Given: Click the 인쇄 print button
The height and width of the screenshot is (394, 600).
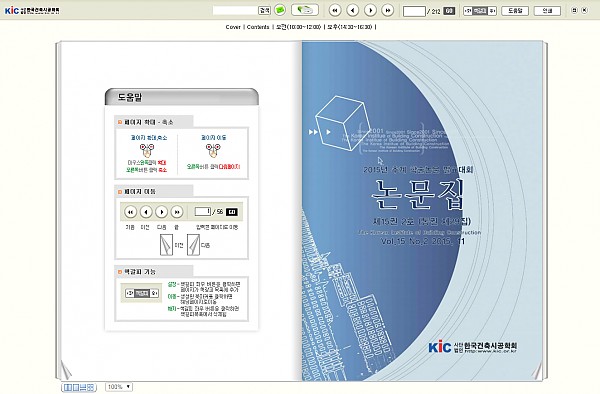Looking at the screenshot, I should pyautogui.click(x=547, y=11).
